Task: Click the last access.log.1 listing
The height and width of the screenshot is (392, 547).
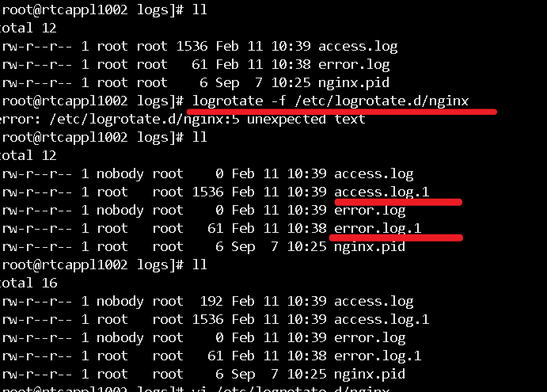Action: coord(215,320)
